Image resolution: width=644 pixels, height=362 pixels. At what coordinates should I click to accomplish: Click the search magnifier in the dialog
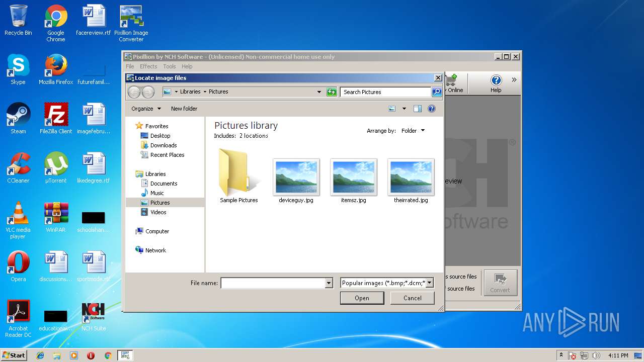pos(437,92)
